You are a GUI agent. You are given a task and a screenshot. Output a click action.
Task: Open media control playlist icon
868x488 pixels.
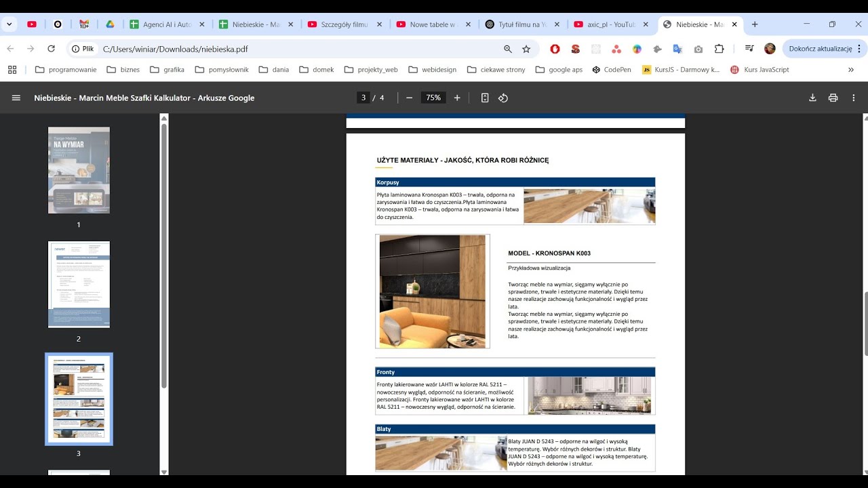point(749,49)
